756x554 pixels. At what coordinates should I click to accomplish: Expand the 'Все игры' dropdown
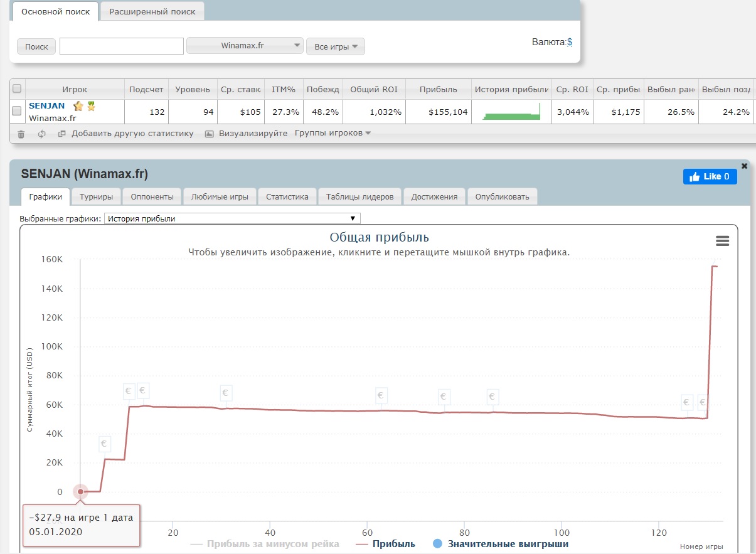pyautogui.click(x=335, y=46)
